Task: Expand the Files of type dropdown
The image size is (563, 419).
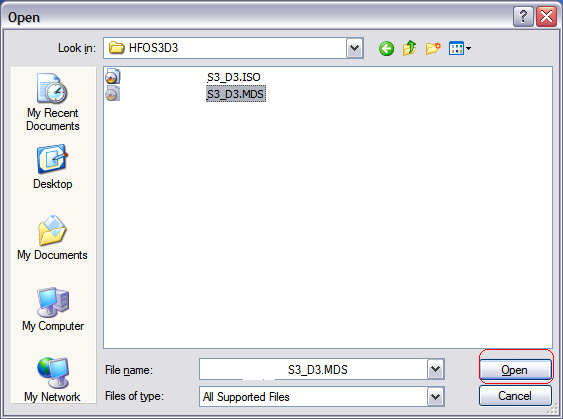Action: click(x=436, y=397)
